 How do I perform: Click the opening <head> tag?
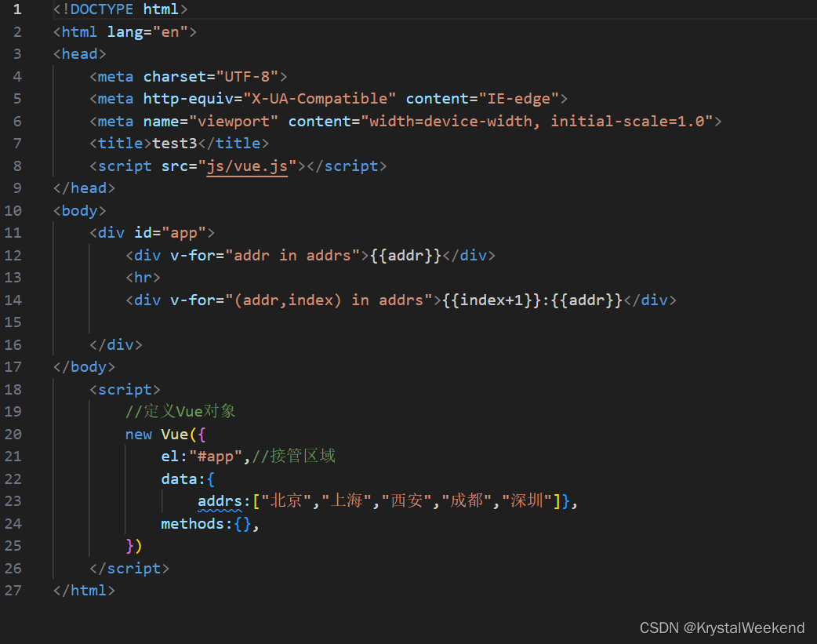point(80,54)
